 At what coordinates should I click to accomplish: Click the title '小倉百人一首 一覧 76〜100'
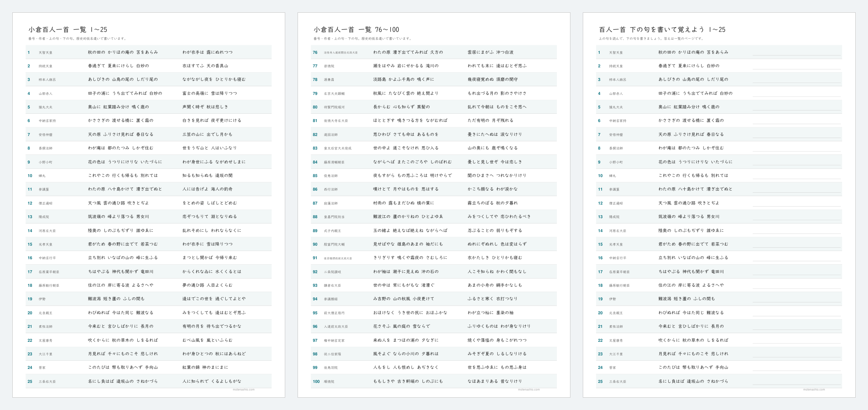[x=356, y=30]
